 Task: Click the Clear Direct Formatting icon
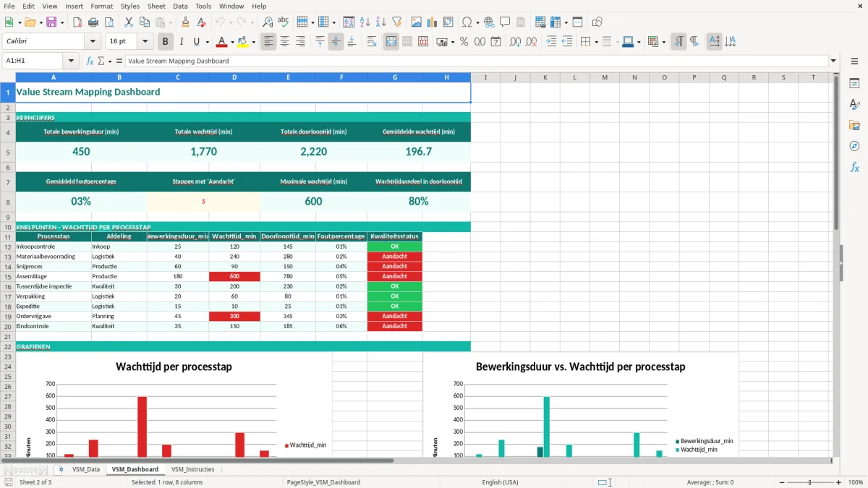[x=201, y=22]
